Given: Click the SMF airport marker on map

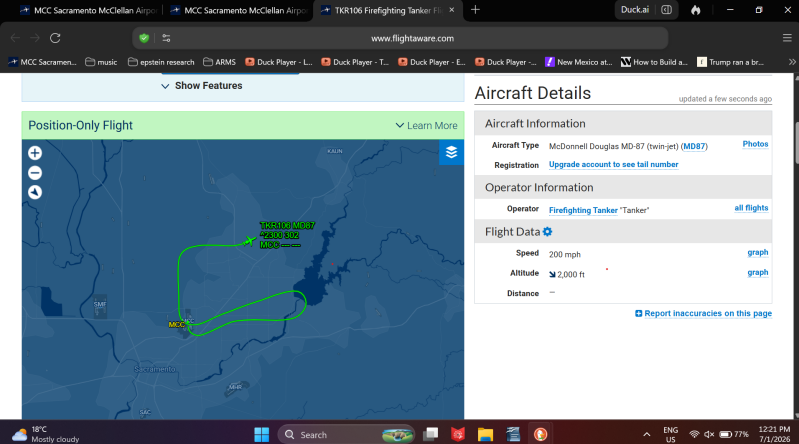Looking at the screenshot, I should click(100, 305).
